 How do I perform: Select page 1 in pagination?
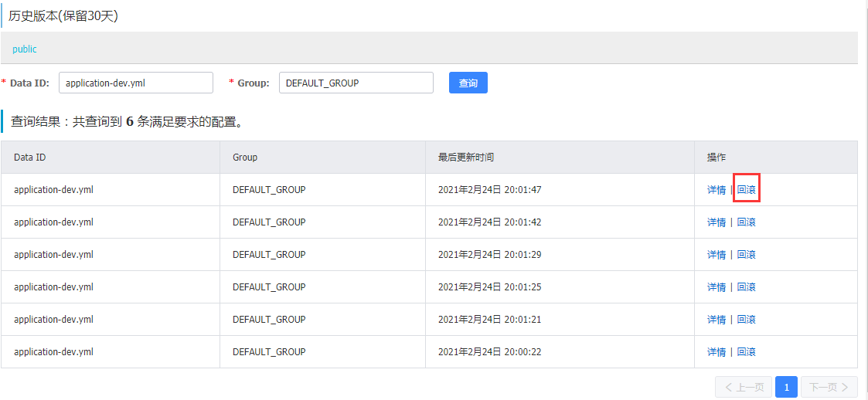(786, 387)
